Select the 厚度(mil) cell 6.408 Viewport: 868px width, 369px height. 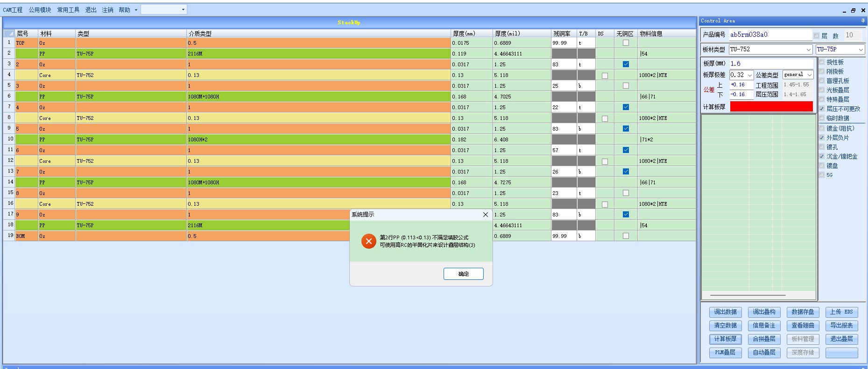(x=522, y=139)
